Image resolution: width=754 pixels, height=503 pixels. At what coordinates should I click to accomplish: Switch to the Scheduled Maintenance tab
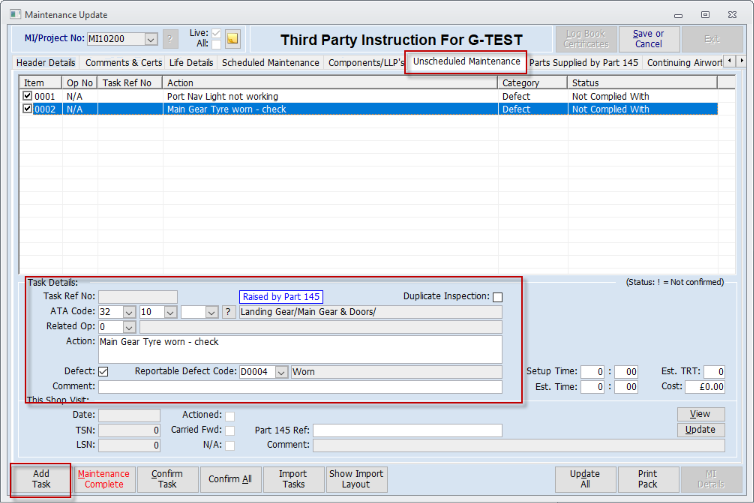(x=271, y=63)
